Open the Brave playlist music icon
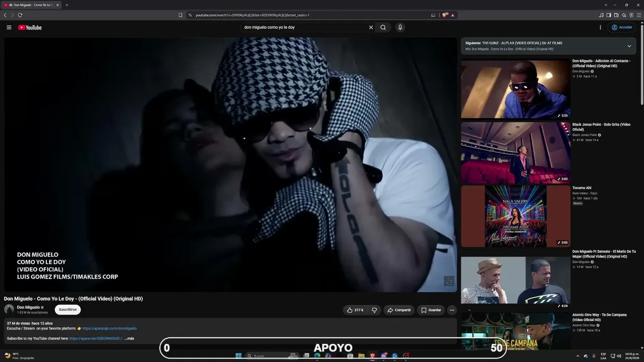The width and height of the screenshot is (644, 362). coord(601,15)
